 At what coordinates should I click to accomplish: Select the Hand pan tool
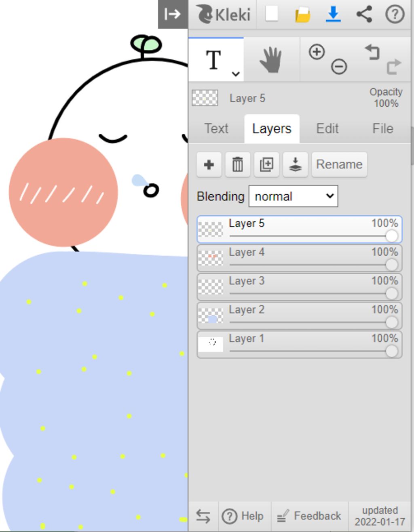tap(271, 59)
